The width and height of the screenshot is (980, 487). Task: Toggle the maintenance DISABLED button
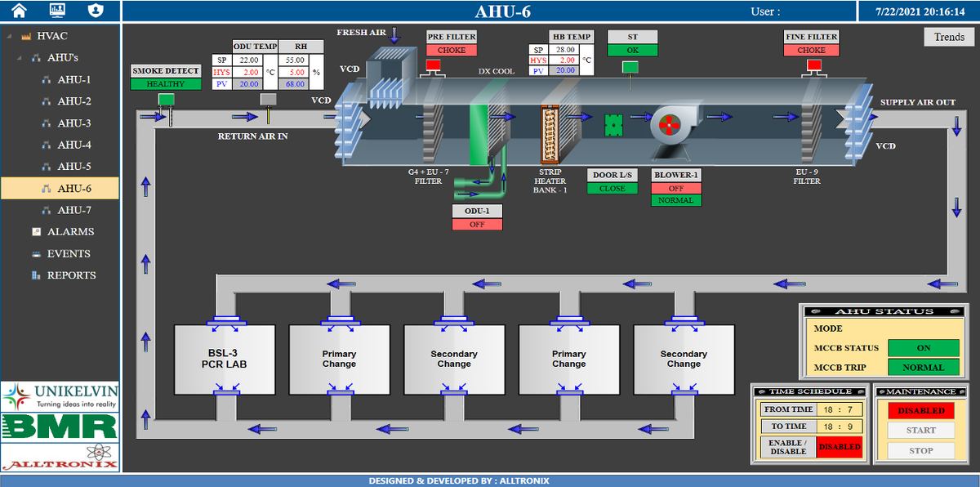(x=921, y=410)
